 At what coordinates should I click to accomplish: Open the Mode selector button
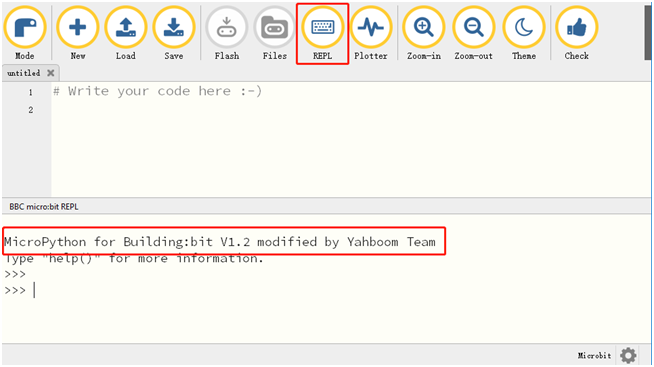pos(25,33)
